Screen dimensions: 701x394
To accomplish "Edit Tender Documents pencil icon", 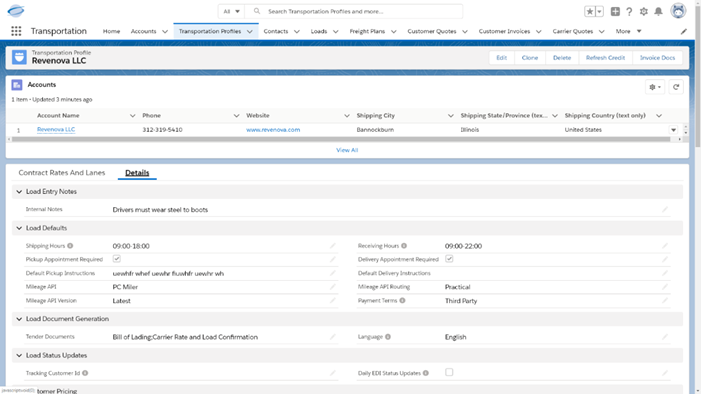I will pyautogui.click(x=333, y=337).
